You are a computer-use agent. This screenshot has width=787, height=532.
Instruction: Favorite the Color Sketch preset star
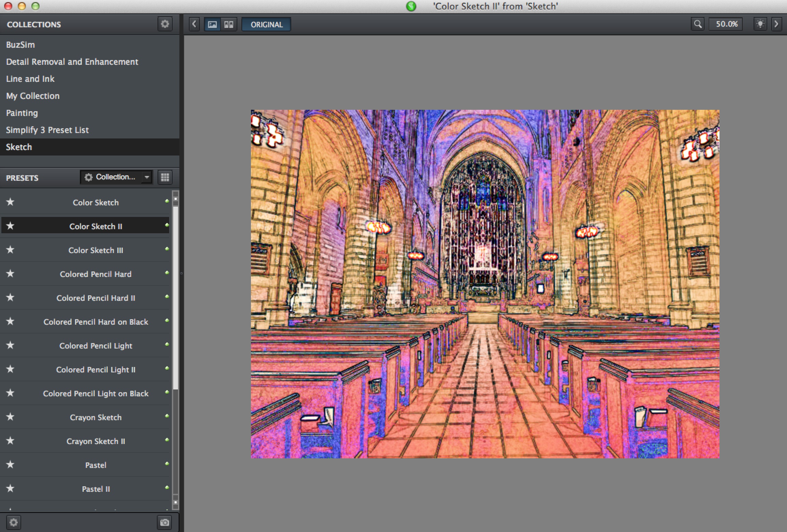10,202
